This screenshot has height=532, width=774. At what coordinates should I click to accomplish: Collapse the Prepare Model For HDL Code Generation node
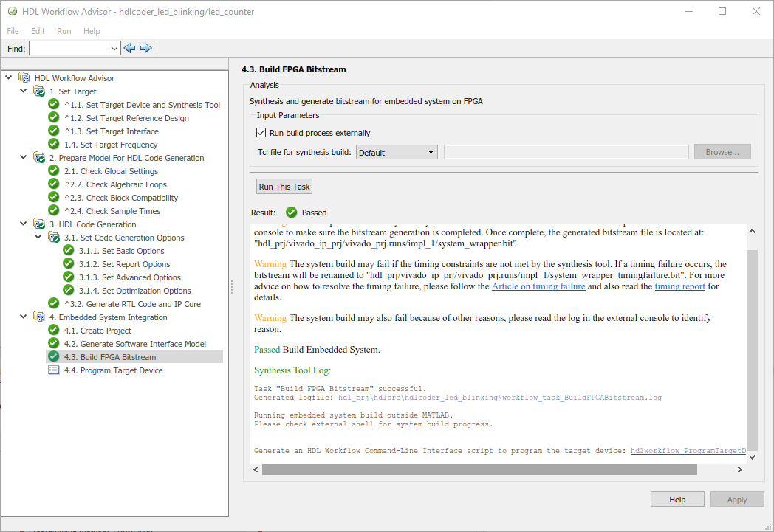[x=24, y=158]
